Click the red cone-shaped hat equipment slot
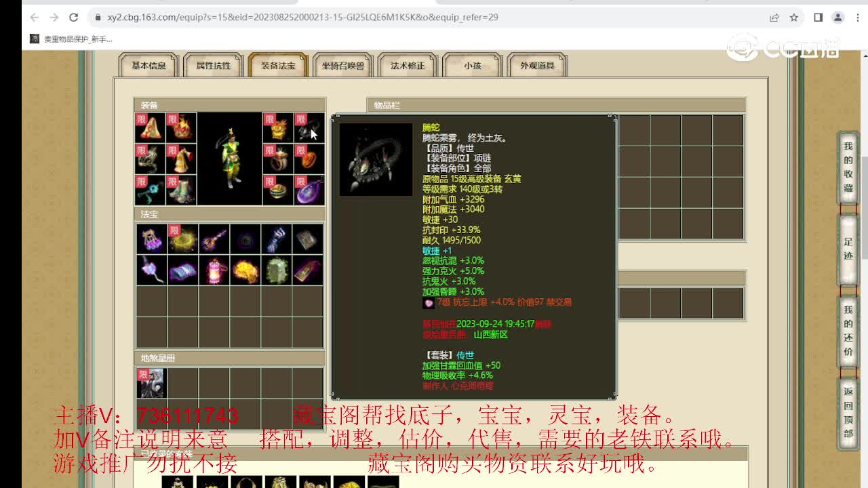Screen dimensions: 868x488 click(x=151, y=127)
